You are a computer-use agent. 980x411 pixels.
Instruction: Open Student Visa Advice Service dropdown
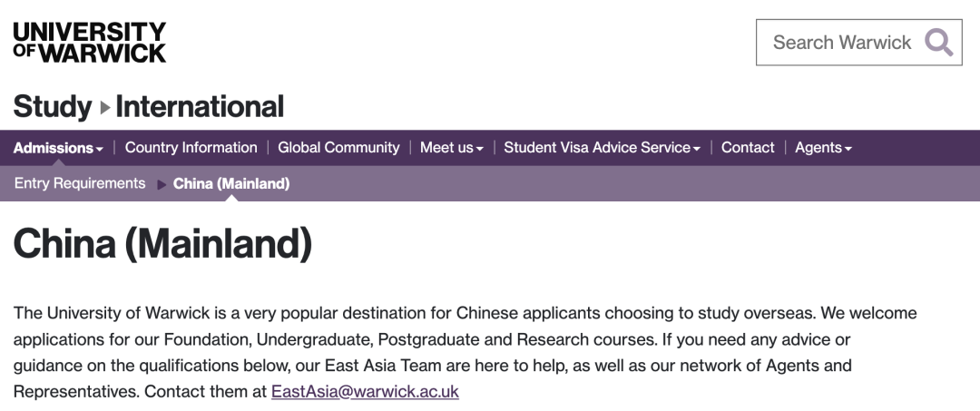tap(602, 148)
